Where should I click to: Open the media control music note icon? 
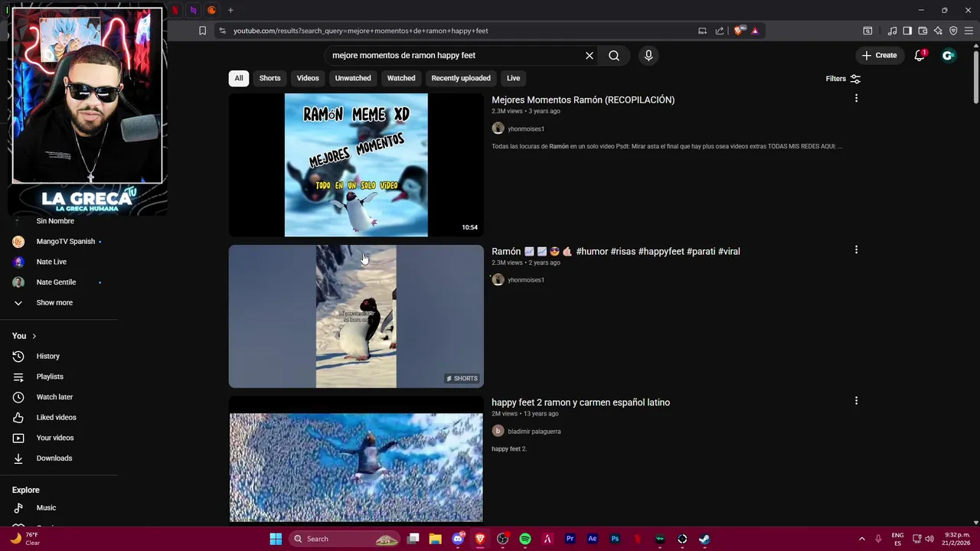[x=892, y=31]
